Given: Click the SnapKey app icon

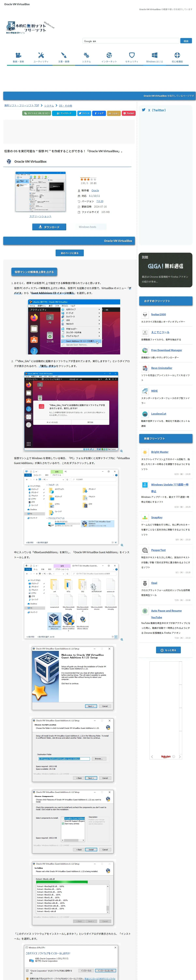Looking at the screenshot, I should pos(145,518).
